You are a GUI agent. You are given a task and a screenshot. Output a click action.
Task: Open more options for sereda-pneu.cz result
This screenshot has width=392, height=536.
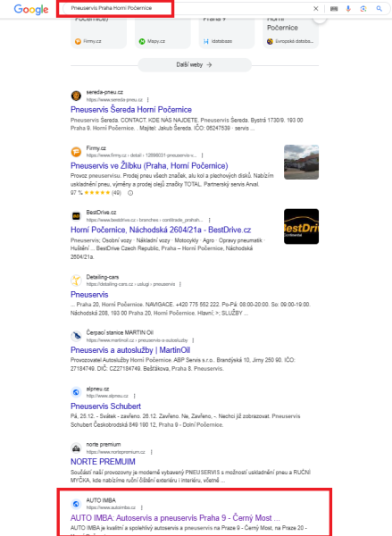[148, 100]
